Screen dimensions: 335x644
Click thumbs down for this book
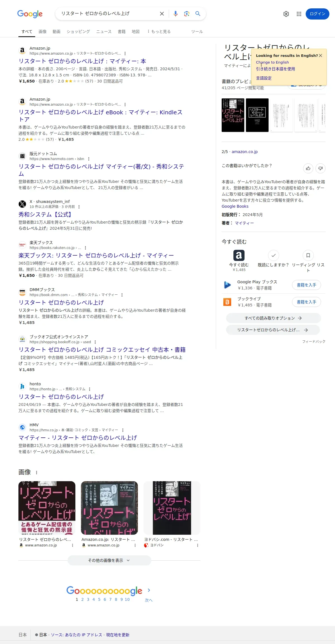320,168
